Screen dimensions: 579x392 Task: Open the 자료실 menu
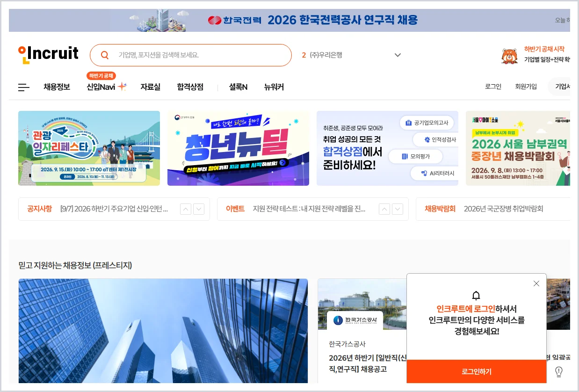click(x=150, y=87)
